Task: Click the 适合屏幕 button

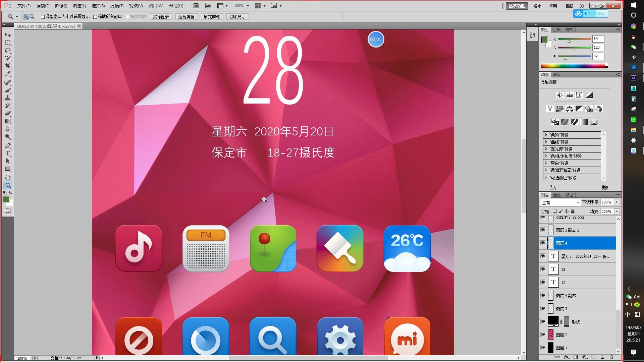Action: 186,17
